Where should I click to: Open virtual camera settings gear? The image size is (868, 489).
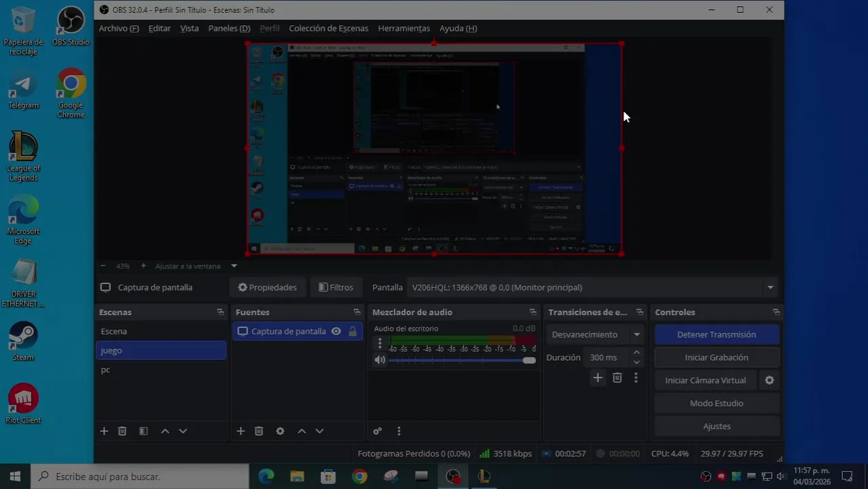pyautogui.click(x=770, y=380)
